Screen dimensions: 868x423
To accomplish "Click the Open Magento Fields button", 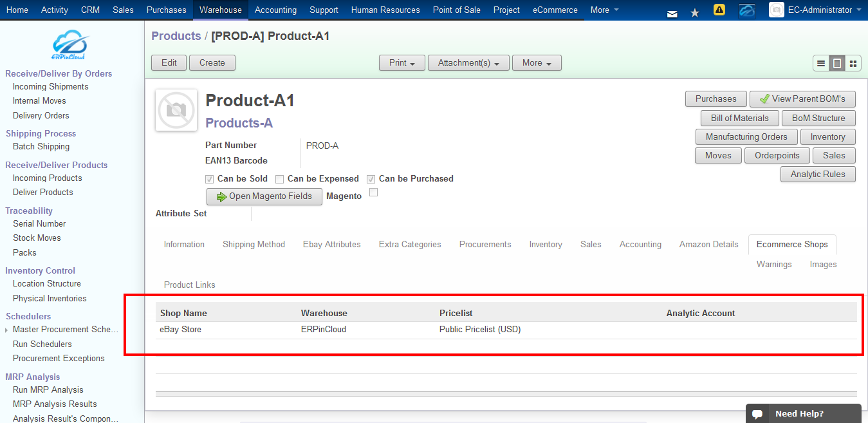I will 264,196.
